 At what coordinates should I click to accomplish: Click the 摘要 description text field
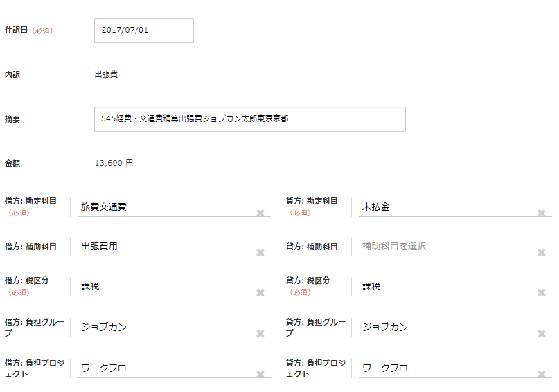[x=249, y=119]
